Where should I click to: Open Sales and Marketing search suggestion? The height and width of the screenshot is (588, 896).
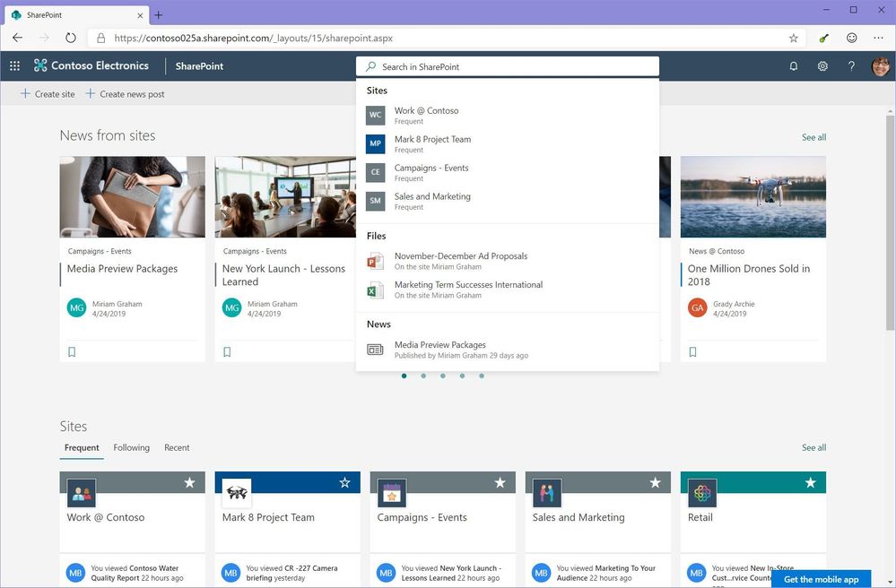point(508,201)
